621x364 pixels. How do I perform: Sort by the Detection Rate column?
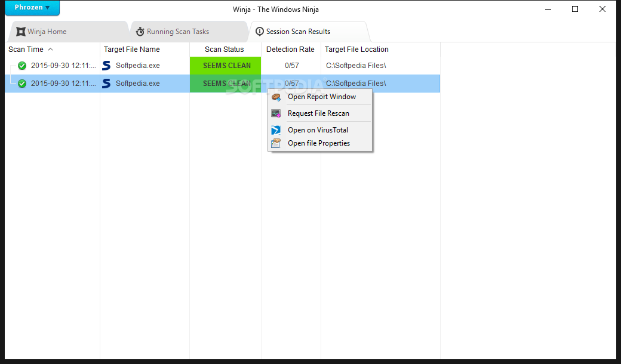pyautogui.click(x=291, y=50)
